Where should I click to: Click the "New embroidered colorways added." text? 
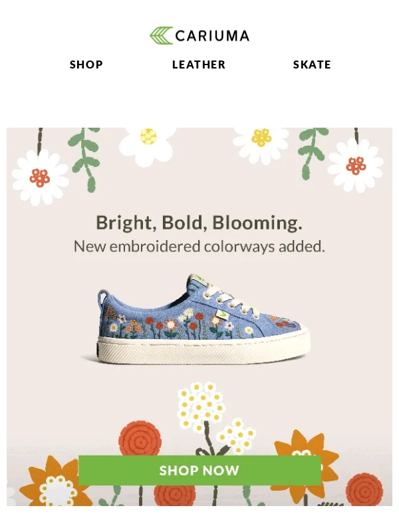pos(199,246)
